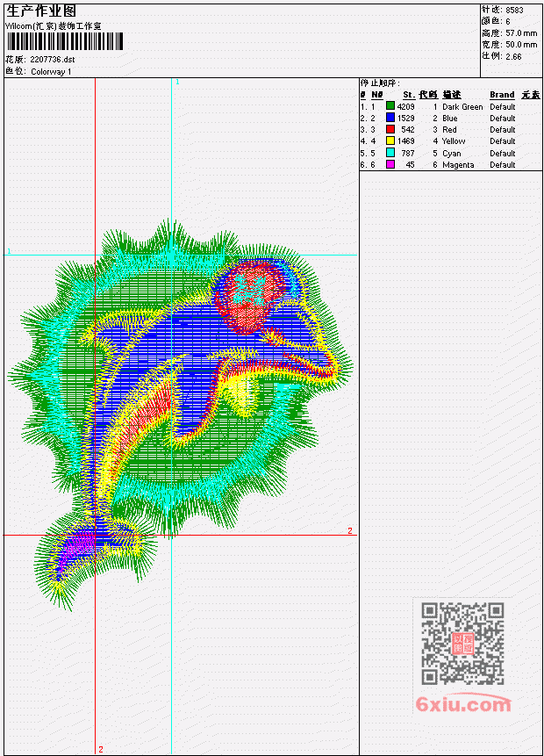Viewport: 544px width, 756px height.
Task: Click the stitch total 8583
Action: pyautogui.click(x=514, y=11)
